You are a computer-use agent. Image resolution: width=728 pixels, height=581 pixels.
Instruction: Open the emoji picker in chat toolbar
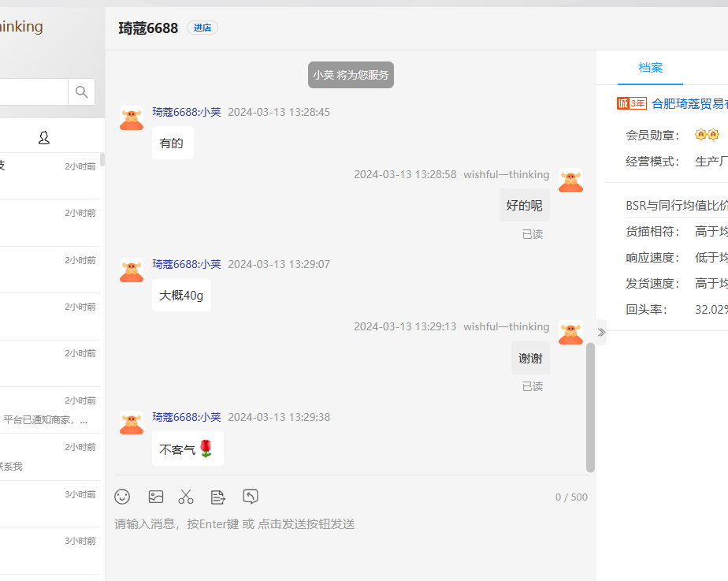[x=122, y=497]
